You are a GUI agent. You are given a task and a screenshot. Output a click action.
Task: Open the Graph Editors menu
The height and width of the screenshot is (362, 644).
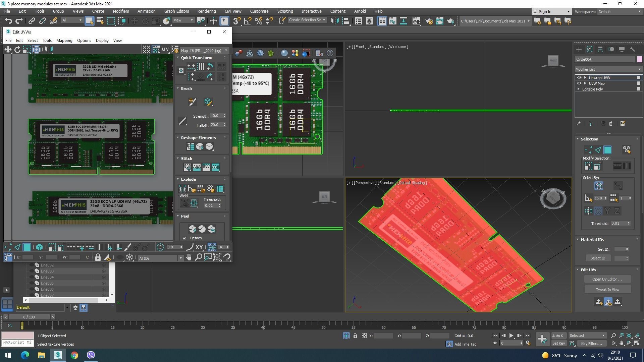(176, 11)
